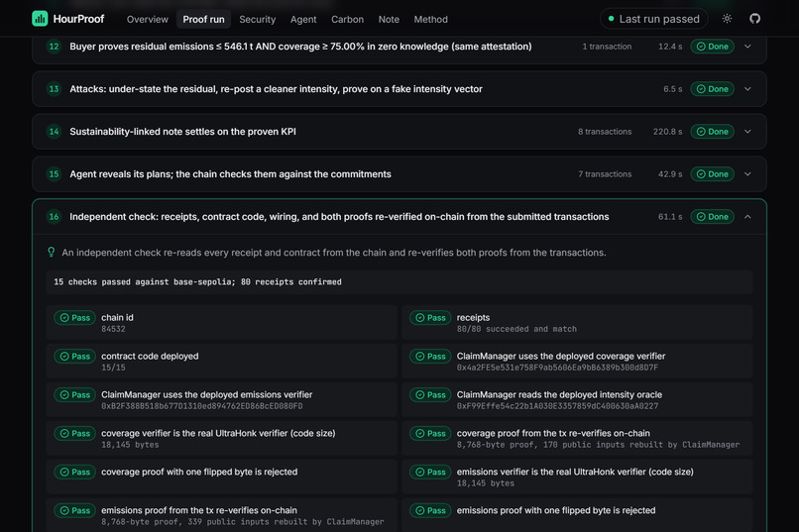Toggle the light/dark theme sun icon
The image size is (799, 532).
click(728, 19)
